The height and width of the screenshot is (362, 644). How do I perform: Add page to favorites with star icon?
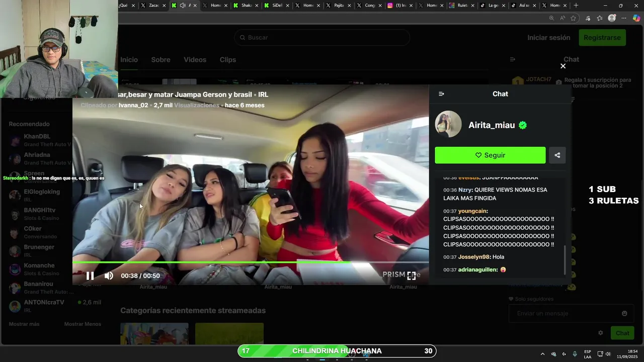pyautogui.click(x=574, y=18)
